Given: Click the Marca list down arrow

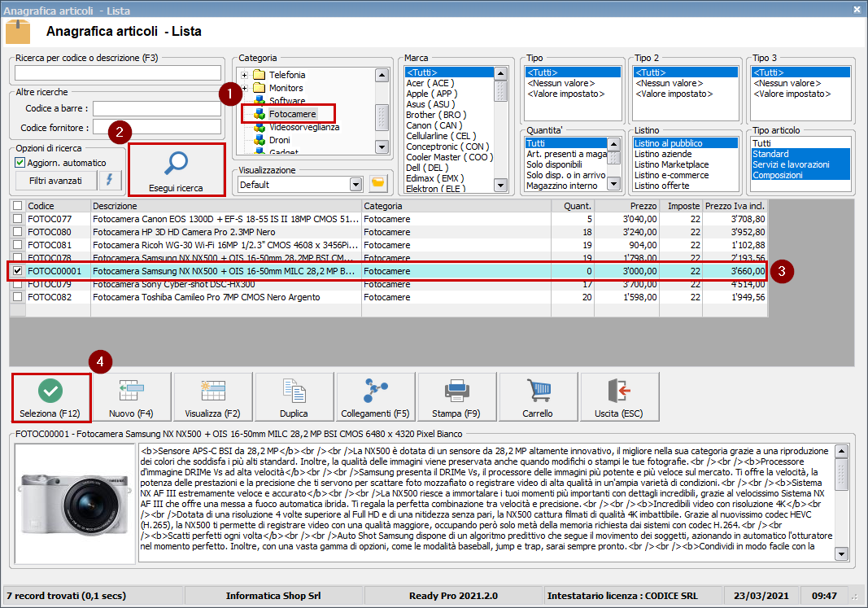Looking at the screenshot, I should [x=500, y=186].
